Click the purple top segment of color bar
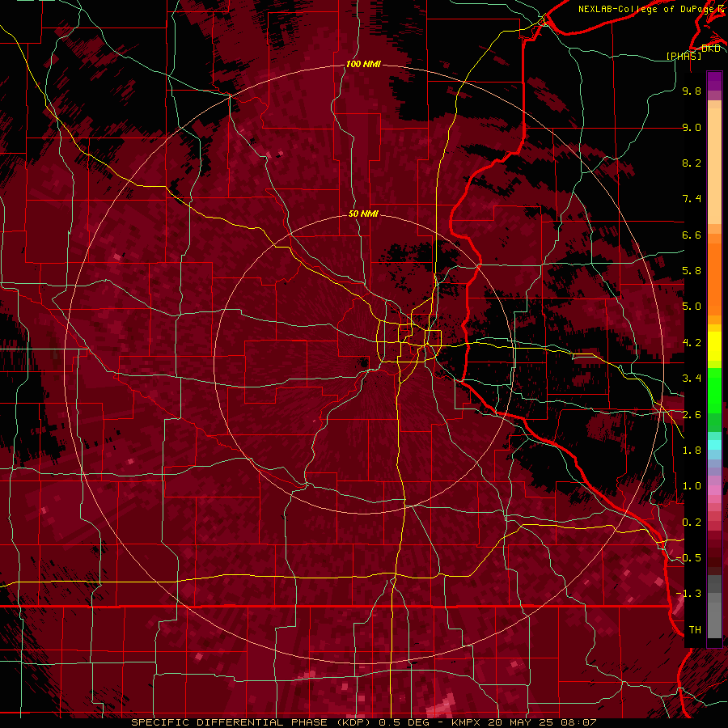The image size is (728, 728). click(x=714, y=82)
